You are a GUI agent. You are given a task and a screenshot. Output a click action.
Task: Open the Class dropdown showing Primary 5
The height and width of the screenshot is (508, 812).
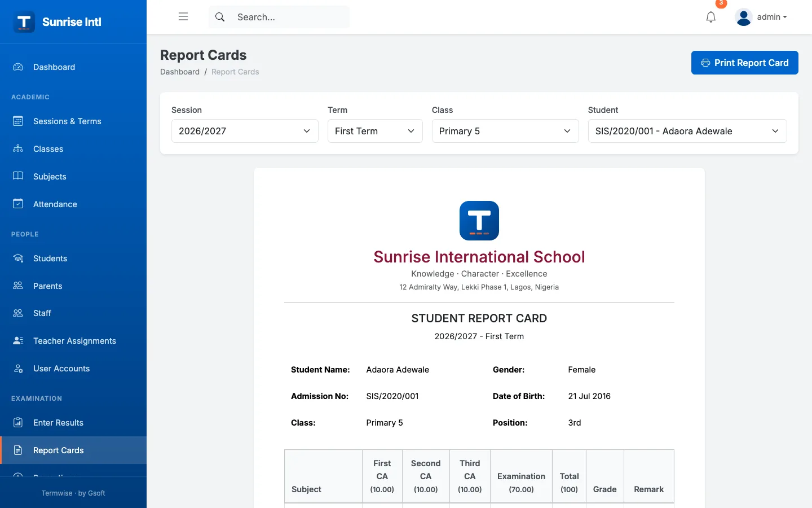coord(505,131)
